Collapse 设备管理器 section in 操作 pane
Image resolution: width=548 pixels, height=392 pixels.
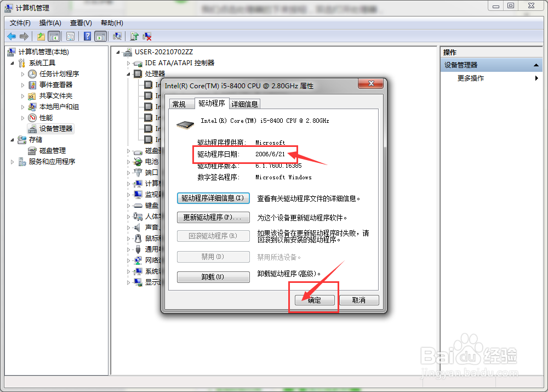pos(536,65)
